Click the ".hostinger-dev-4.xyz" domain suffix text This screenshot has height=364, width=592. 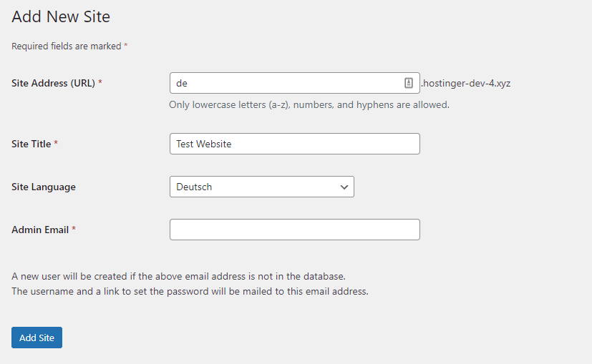coord(466,84)
